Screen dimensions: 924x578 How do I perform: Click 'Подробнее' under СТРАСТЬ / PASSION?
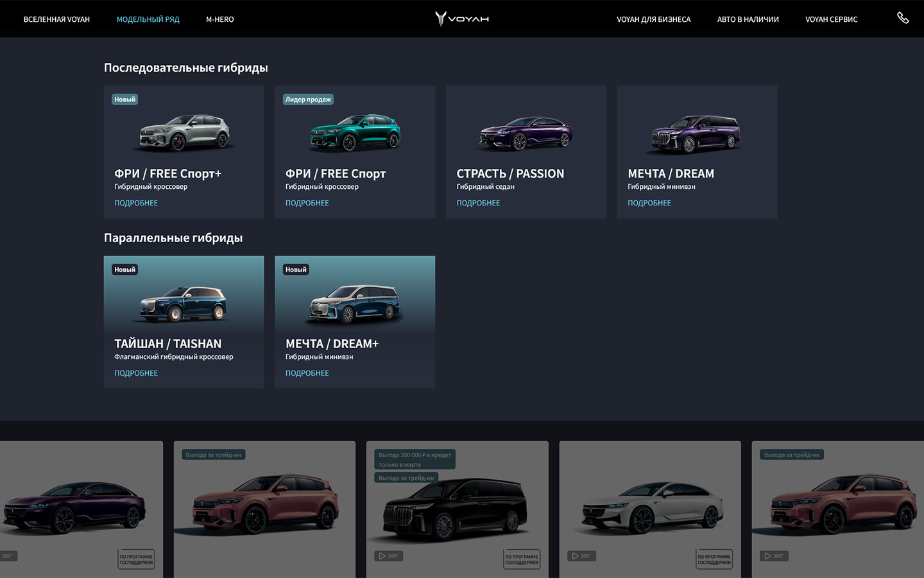[x=478, y=203]
